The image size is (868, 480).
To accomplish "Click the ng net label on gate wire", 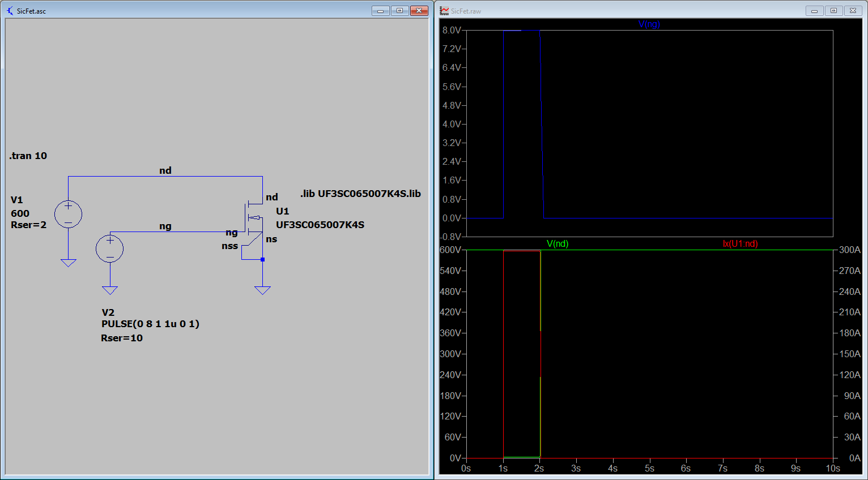I will pyautogui.click(x=165, y=226).
